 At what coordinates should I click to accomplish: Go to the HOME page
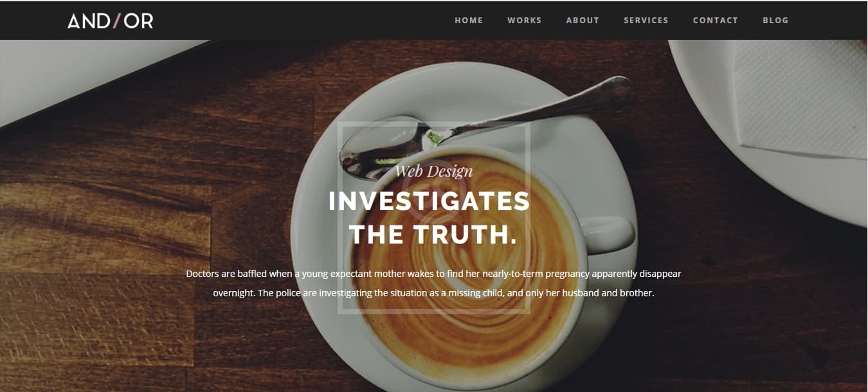(469, 21)
